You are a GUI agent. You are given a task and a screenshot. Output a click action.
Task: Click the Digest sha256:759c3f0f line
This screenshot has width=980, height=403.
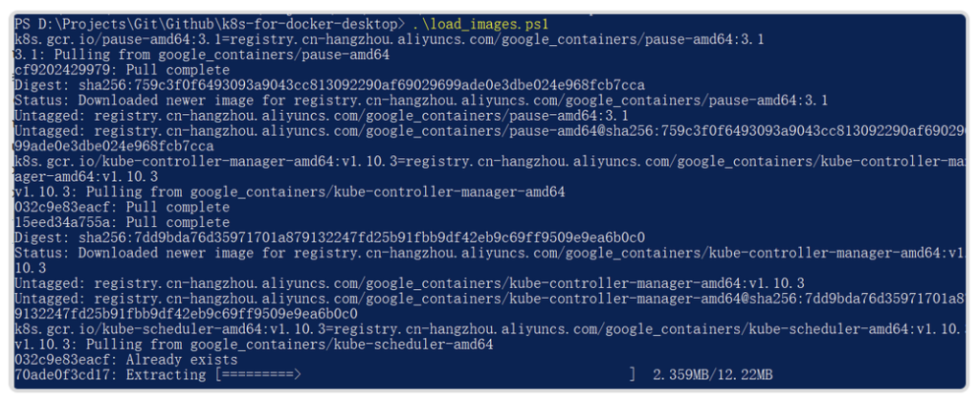click(329, 85)
